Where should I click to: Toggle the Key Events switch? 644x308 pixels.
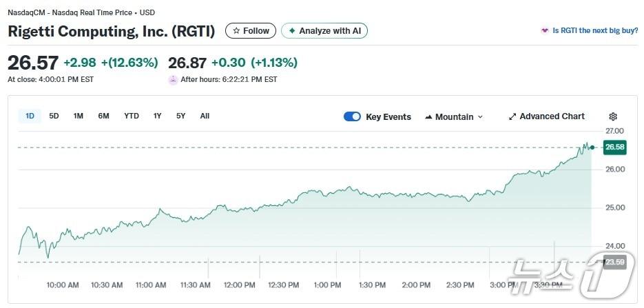(352, 117)
